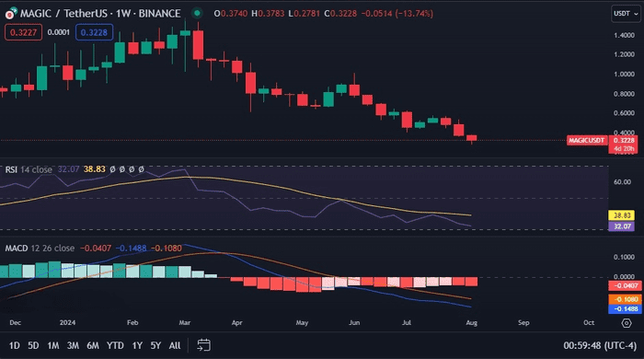644x359 pixels.
Task: Click the blue -0.1488 MACD axis tag
Action: (x=625, y=309)
